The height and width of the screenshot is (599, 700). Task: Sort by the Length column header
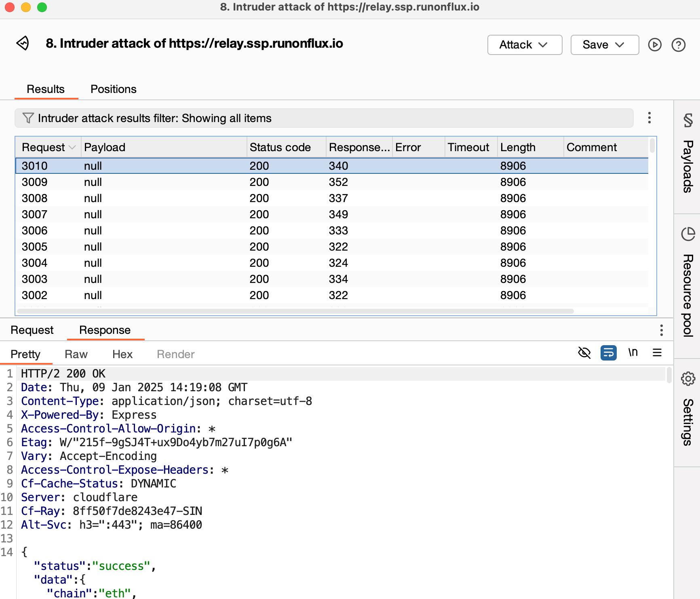click(530, 147)
